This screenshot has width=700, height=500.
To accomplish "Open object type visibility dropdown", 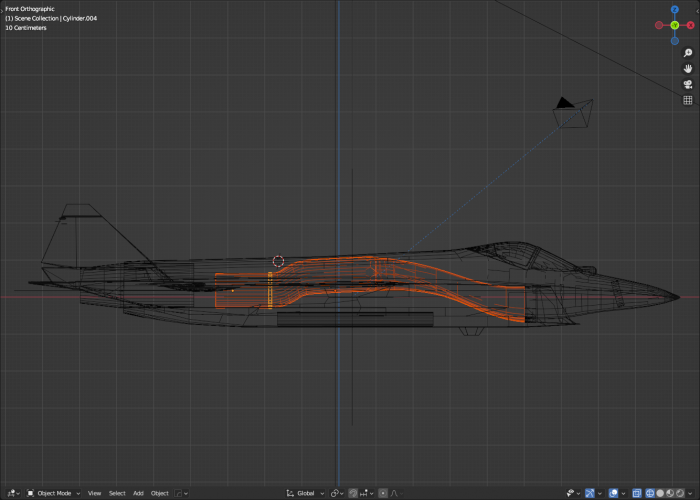I will tap(573, 493).
